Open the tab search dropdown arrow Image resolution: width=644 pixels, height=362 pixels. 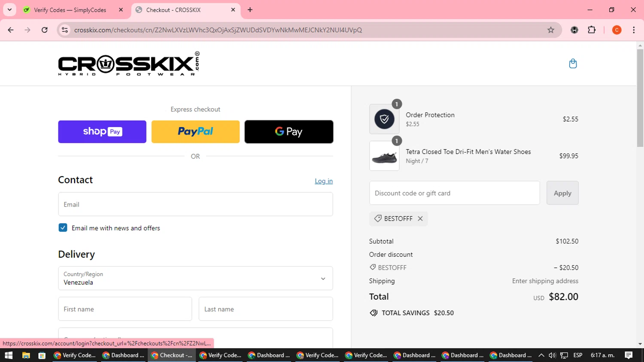tap(9, 9)
